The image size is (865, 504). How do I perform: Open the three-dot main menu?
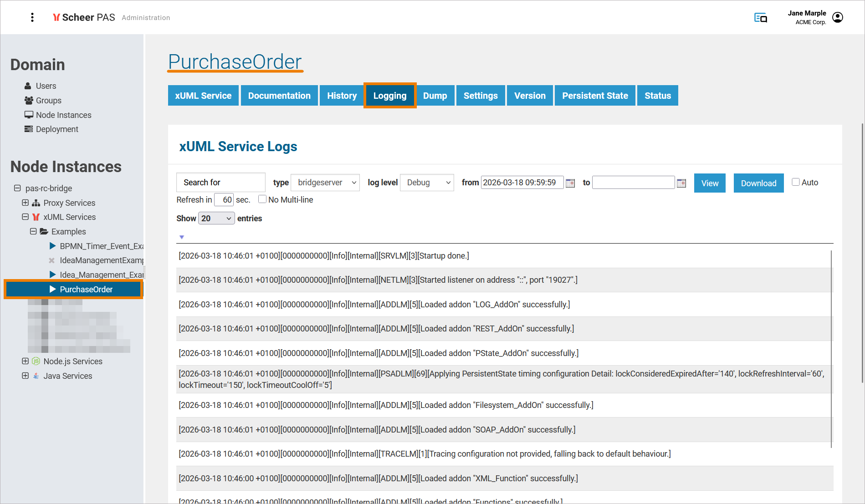click(32, 17)
